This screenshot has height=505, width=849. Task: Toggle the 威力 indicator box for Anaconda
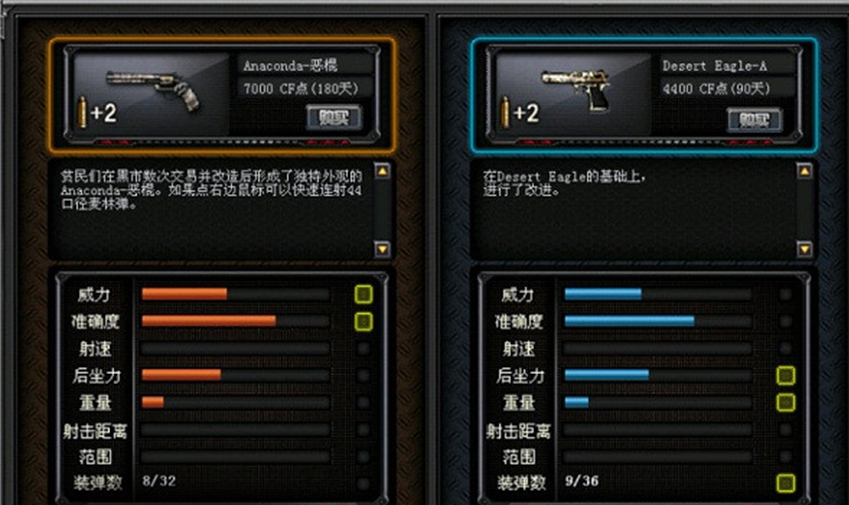pyautogui.click(x=363, y=294)
